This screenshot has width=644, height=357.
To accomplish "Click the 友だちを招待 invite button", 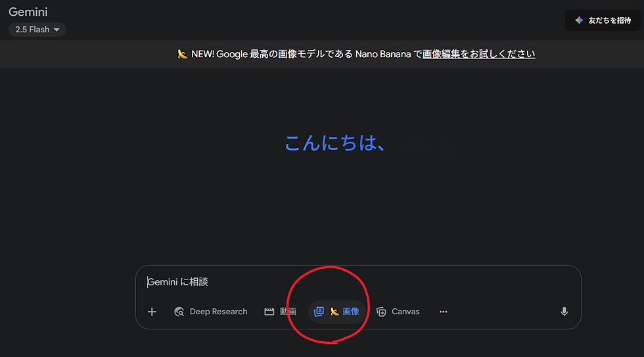I will tap(603, 20).
